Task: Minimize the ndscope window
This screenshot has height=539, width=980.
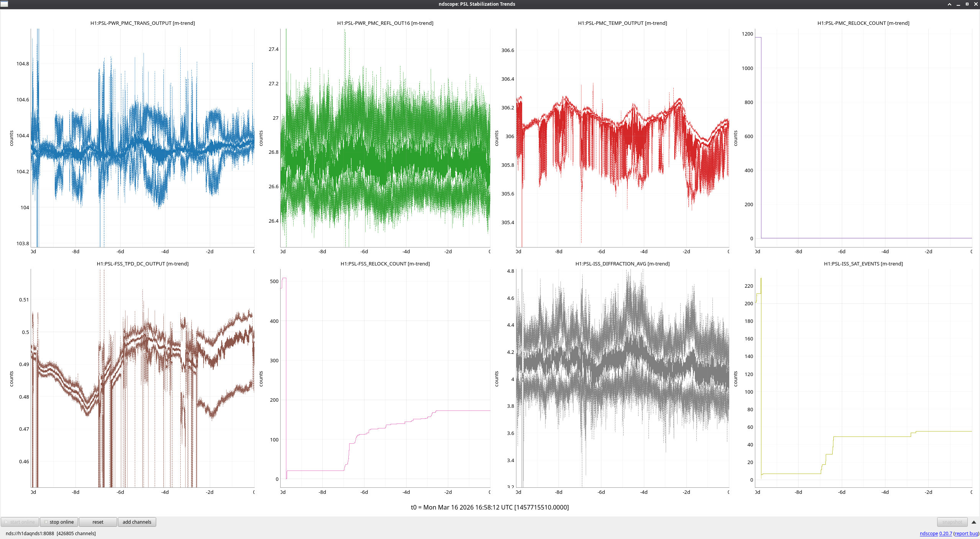Action: point(958,4)
